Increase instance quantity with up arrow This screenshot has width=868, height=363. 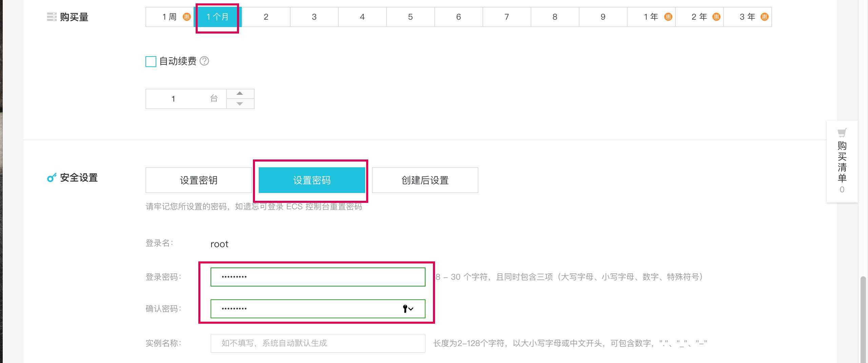coord(240,93)
